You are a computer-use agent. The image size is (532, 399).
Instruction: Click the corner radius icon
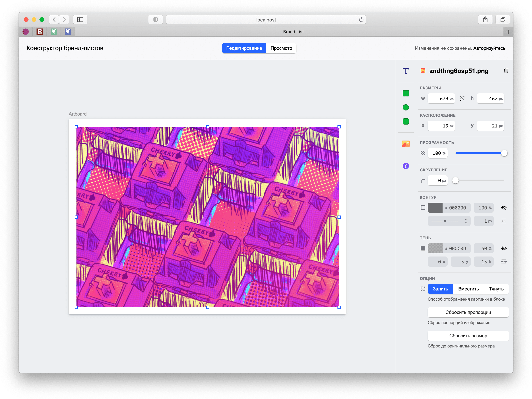[423, 181]
